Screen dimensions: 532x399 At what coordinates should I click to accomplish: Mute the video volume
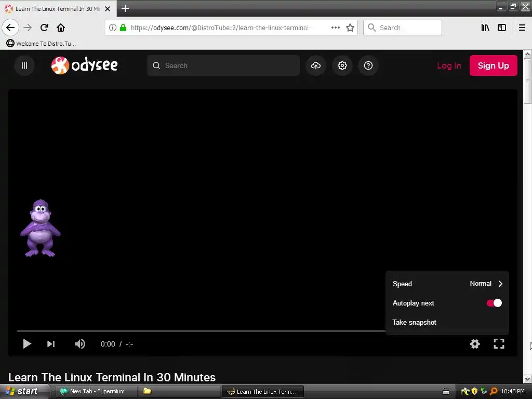click(79, 344)
